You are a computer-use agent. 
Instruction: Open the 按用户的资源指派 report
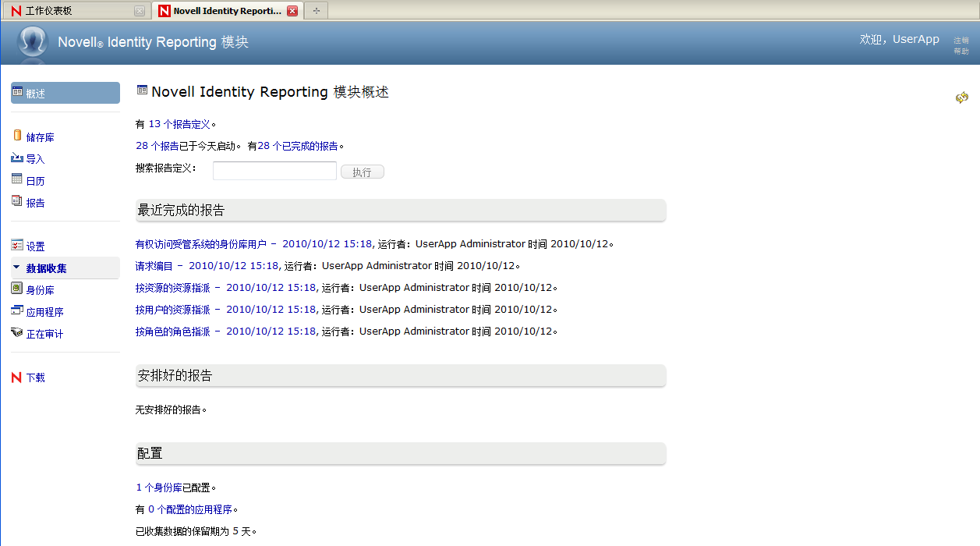click(225, 310)
